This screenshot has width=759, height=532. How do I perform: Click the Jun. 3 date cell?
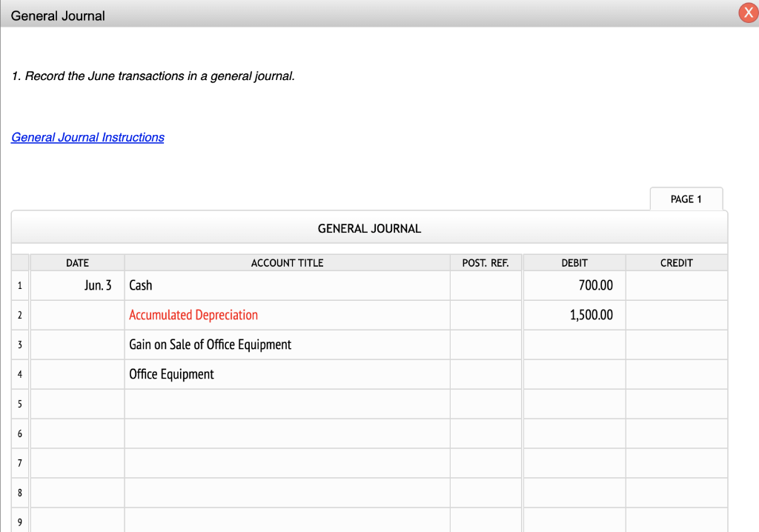point(77,285)
